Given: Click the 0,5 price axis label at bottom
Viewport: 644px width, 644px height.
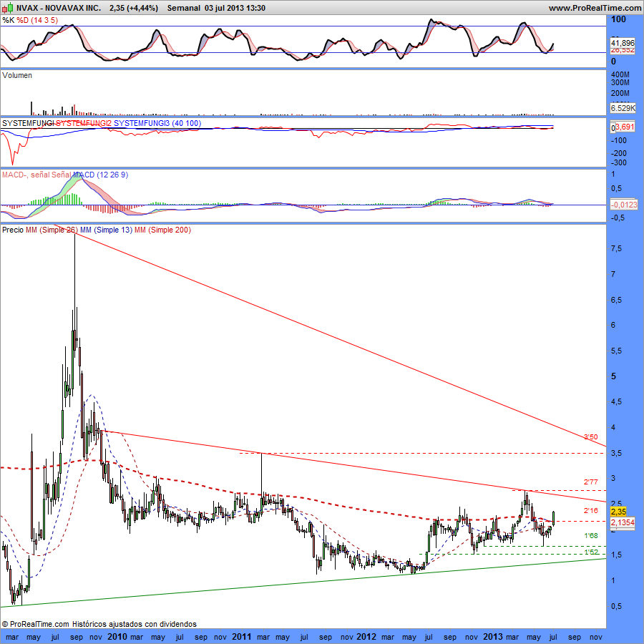Looking at the screenshot, I should (617, 606).
